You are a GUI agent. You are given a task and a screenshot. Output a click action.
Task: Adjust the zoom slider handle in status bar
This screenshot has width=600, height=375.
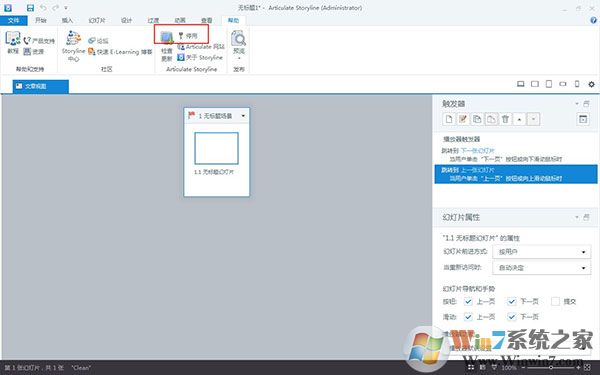click(551, 368)
